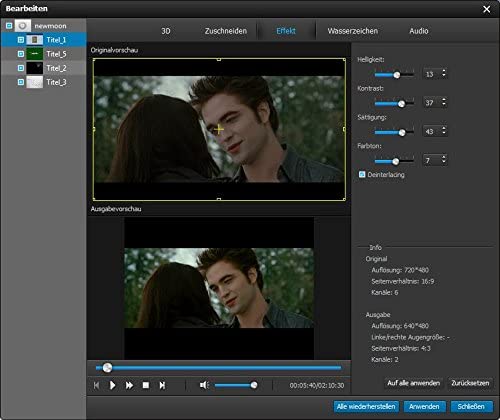Click the top-center crop handle
The image size is (500, 420).
pyautogui.click(x=219, y=59)
